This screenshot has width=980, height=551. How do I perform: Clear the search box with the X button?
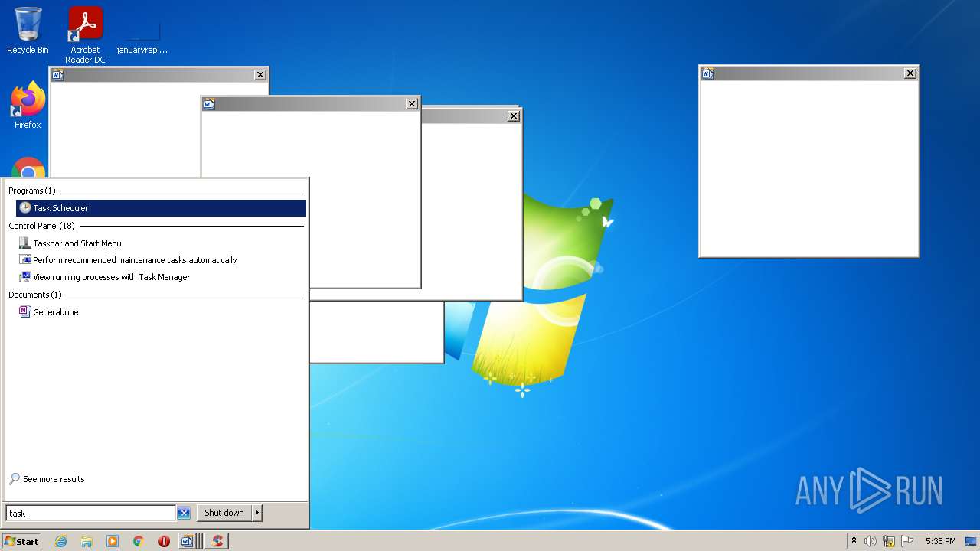184,514
